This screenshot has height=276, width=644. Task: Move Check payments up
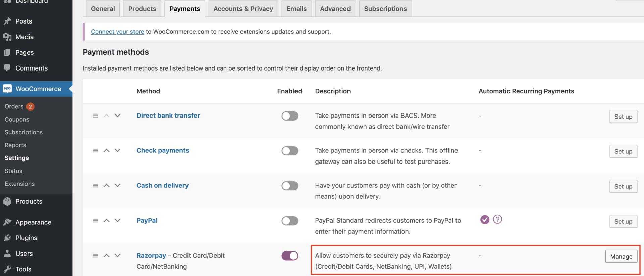106,150
